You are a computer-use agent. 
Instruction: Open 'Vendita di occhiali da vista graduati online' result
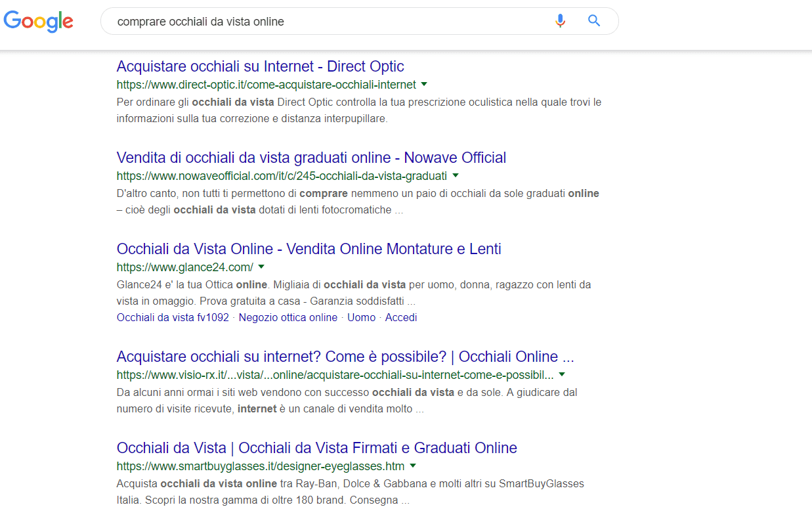(311, 158)
